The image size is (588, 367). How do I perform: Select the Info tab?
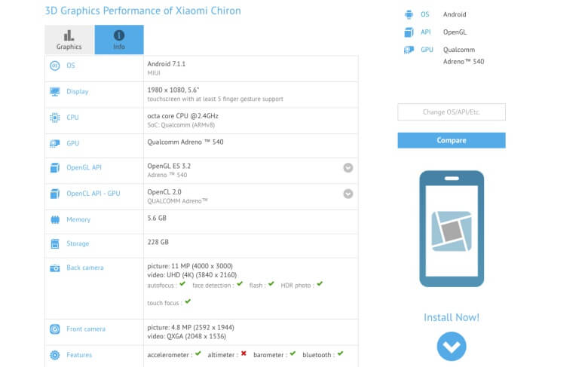(119, 40)
